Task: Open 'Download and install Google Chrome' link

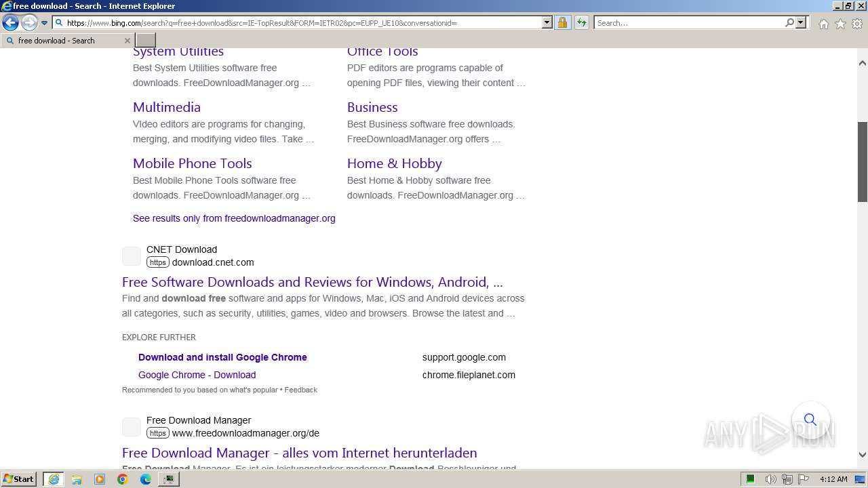Action: tap(222, 357)
